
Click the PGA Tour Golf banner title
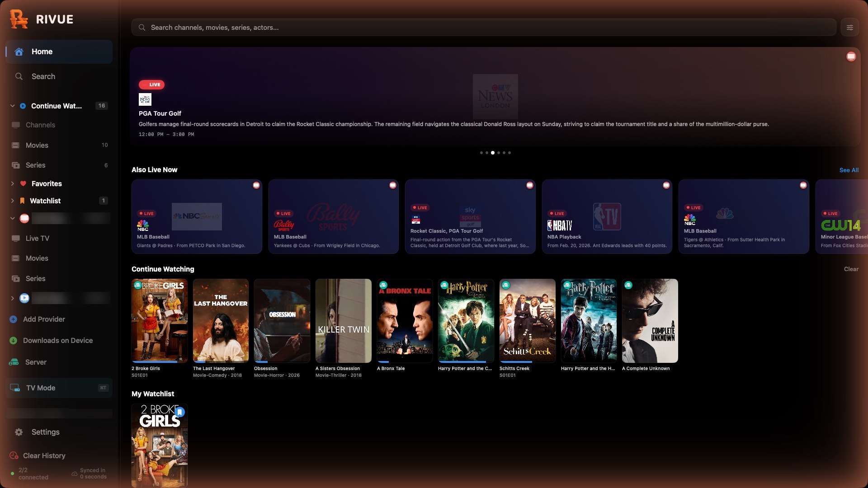pyautogui.click(x=160, y=113)
